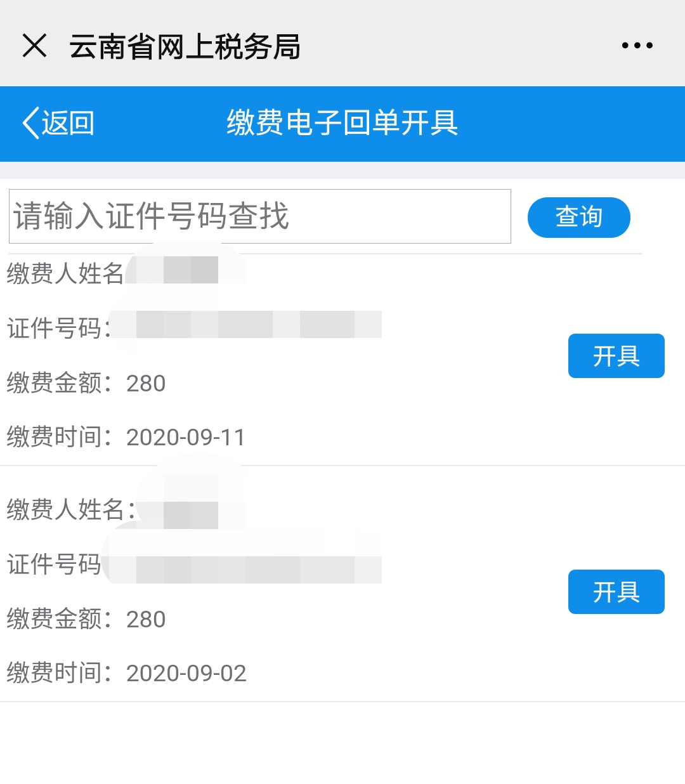Close the 云南省网上税务局 page with X
Screen dimensions: 685x784
(34, 46)
